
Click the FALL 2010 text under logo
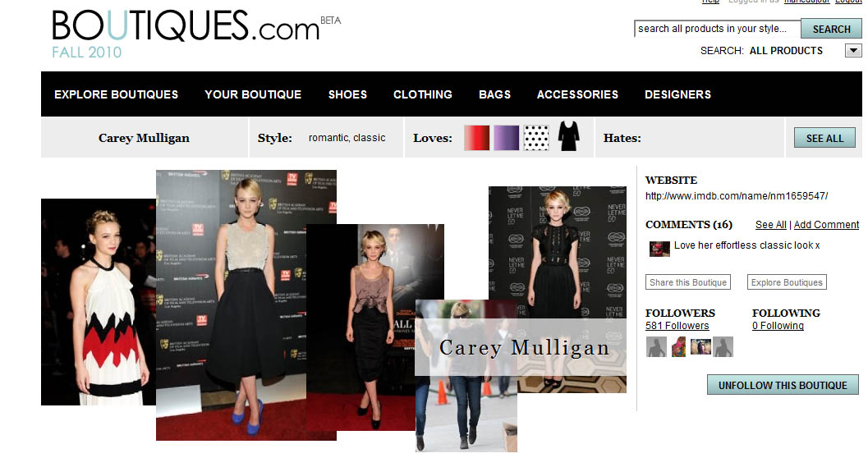[86, 52]
